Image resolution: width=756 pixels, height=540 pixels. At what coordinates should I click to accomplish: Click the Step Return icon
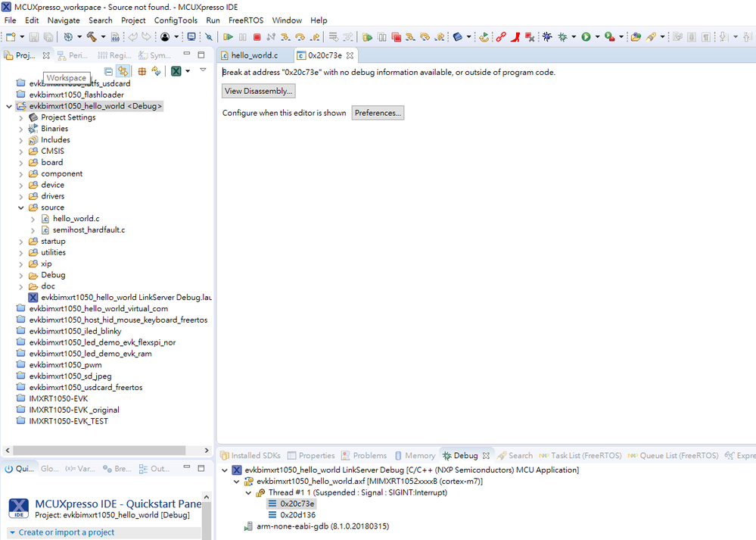315,36
